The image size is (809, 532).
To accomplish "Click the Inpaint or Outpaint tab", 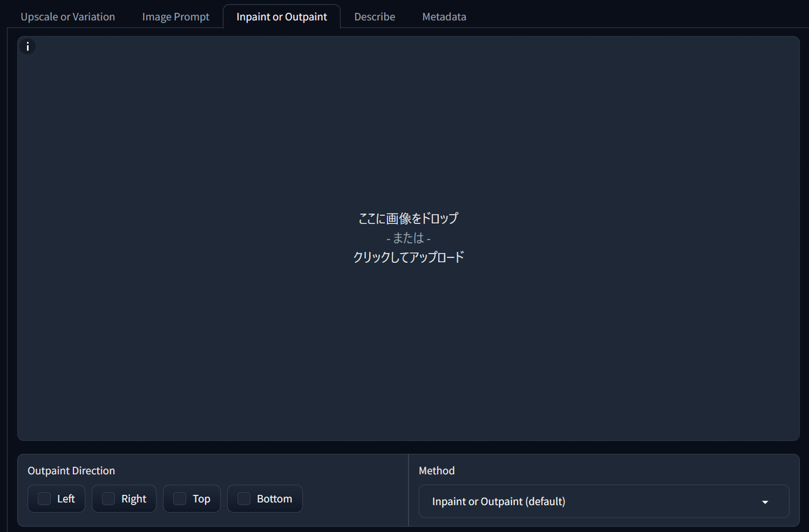I will 282,16.
